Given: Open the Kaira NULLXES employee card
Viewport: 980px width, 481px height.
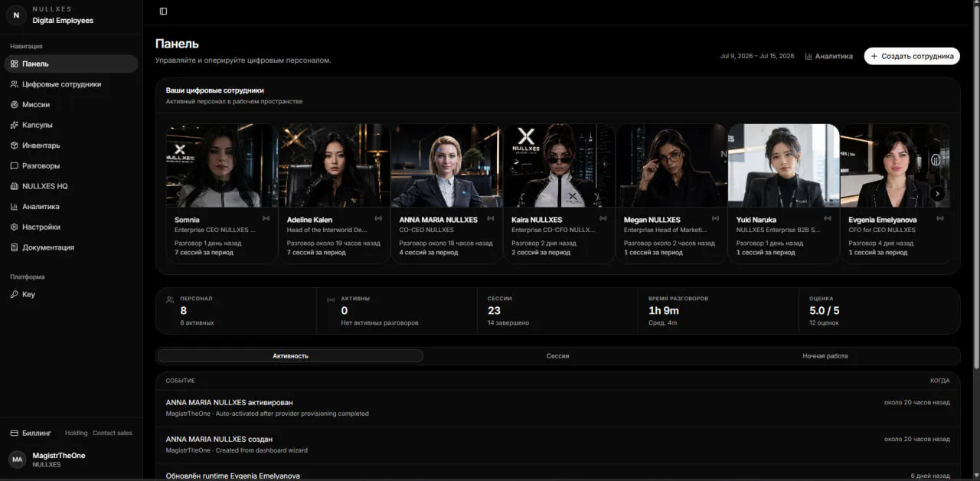Looking at the screenshot, I should click(559, 194).
